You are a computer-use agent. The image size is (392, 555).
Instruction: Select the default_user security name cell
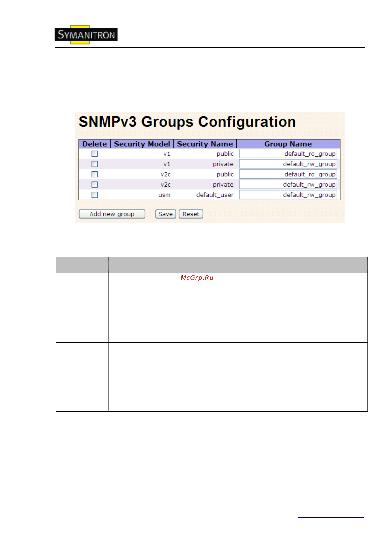pos(215,195)
